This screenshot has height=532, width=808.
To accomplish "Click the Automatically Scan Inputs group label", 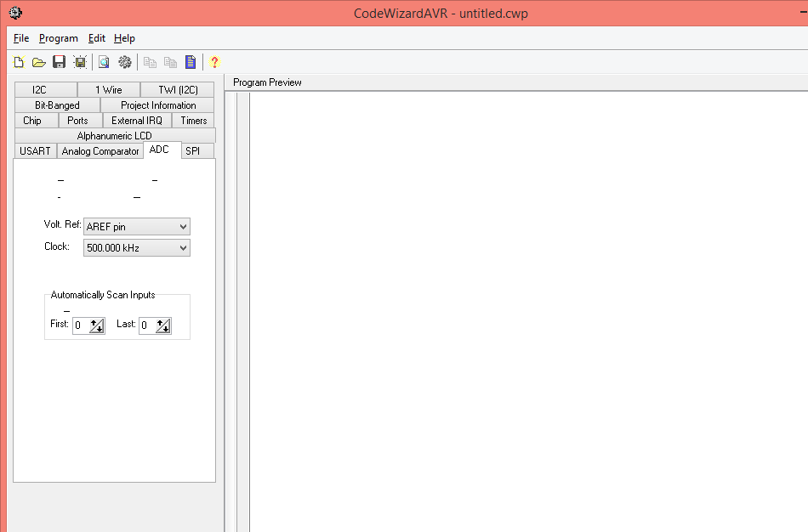I will pyautogui.click(x=103, y=295).
